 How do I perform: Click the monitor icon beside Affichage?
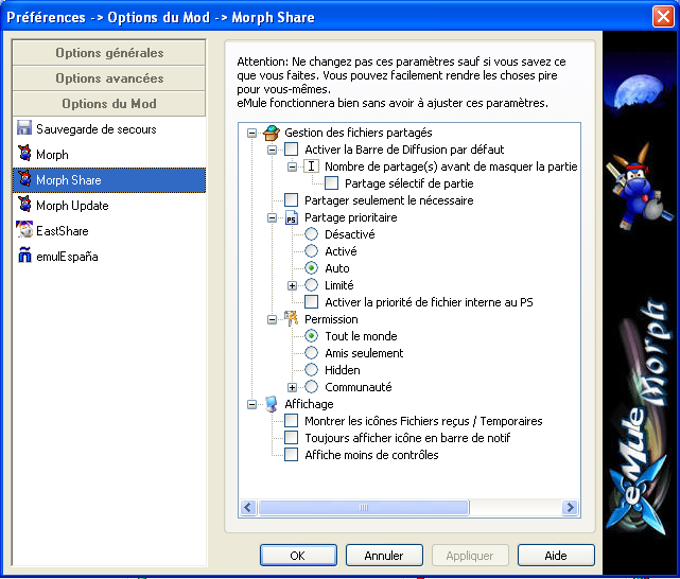(271, 404)
